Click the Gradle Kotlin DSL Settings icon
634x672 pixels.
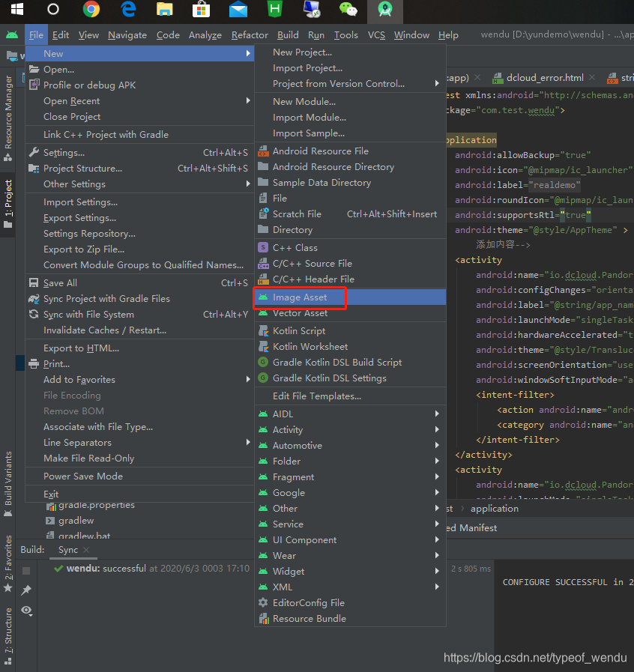[x=263, y=378]
